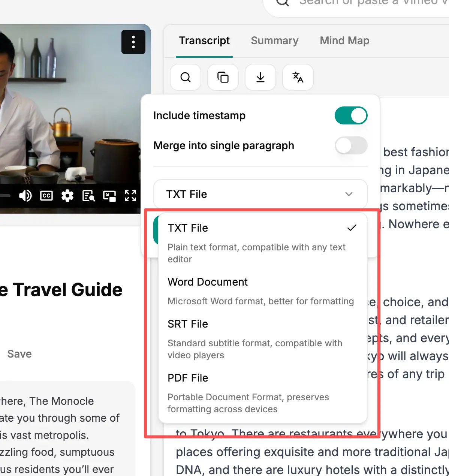Viewport: 449px width, 476px height.
Task: Click the Save button
Action: click(x=19, y=354)
